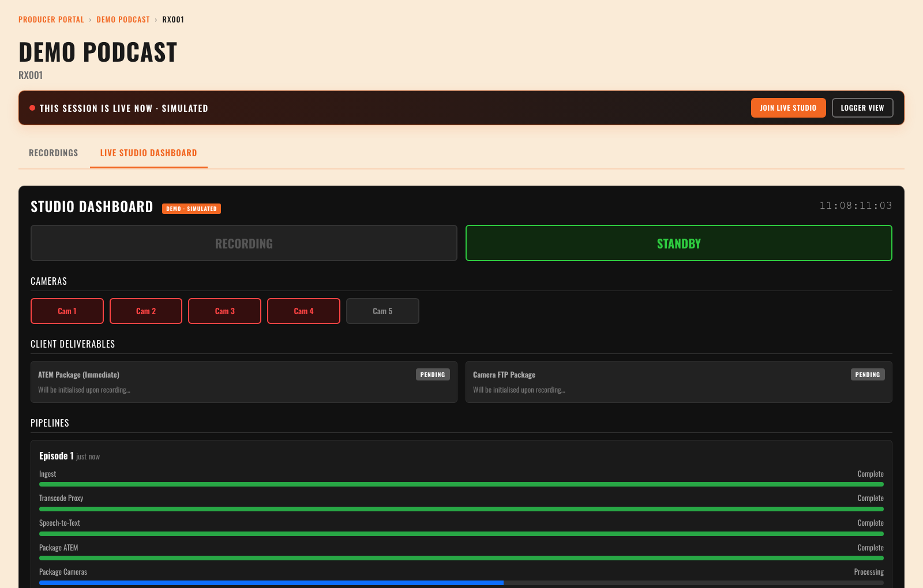
Task: Click the Demo Podcast page title
Action: [98, 52]
